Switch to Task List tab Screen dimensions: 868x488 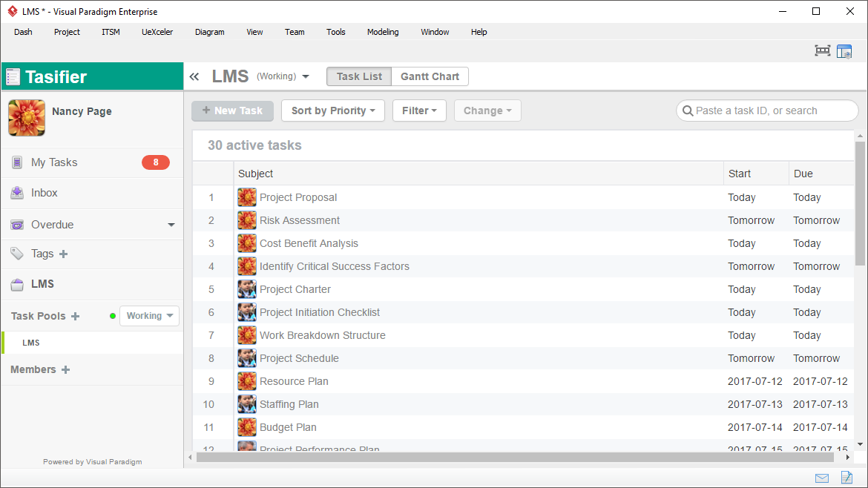point(359,76)
